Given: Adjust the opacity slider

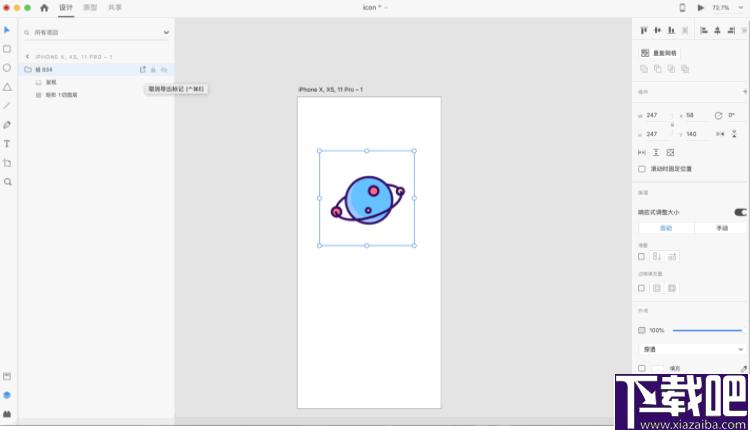Looking at the screenshot, I should 707,330.
